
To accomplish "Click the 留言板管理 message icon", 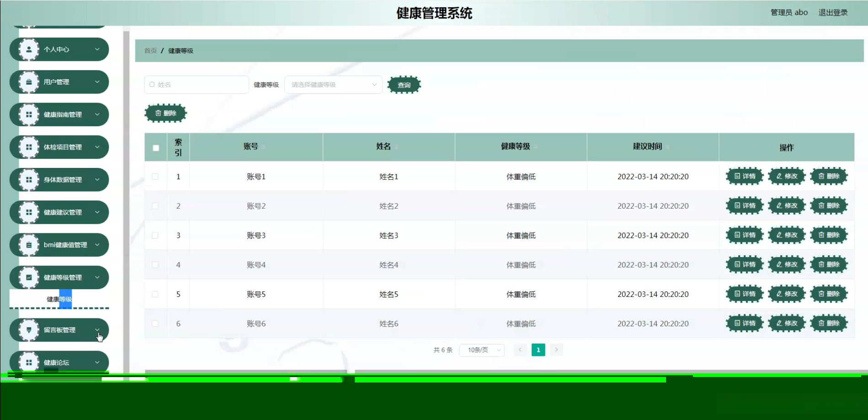I will pos(29,330).
